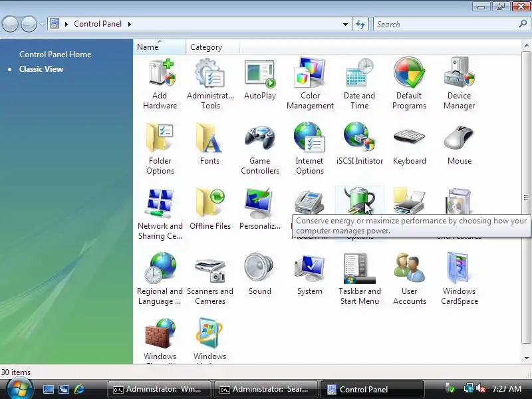The height and width of the screenshot is (399, 532).
Task: Open User Accounts
Action: [409, 279]
